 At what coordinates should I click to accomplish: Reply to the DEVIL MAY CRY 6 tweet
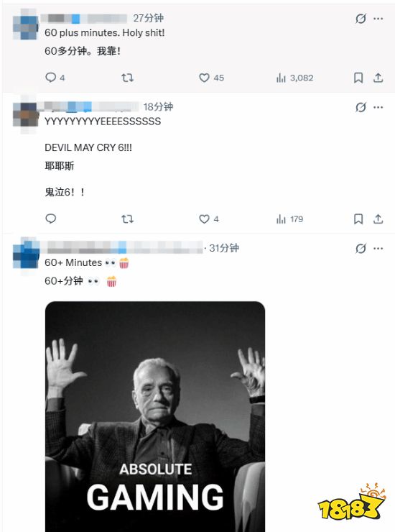click(51, 219)
